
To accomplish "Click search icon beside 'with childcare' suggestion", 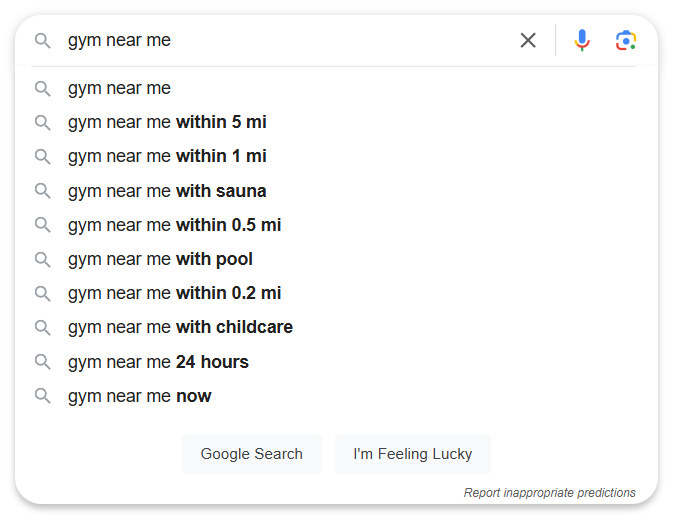I will (43, 327).
